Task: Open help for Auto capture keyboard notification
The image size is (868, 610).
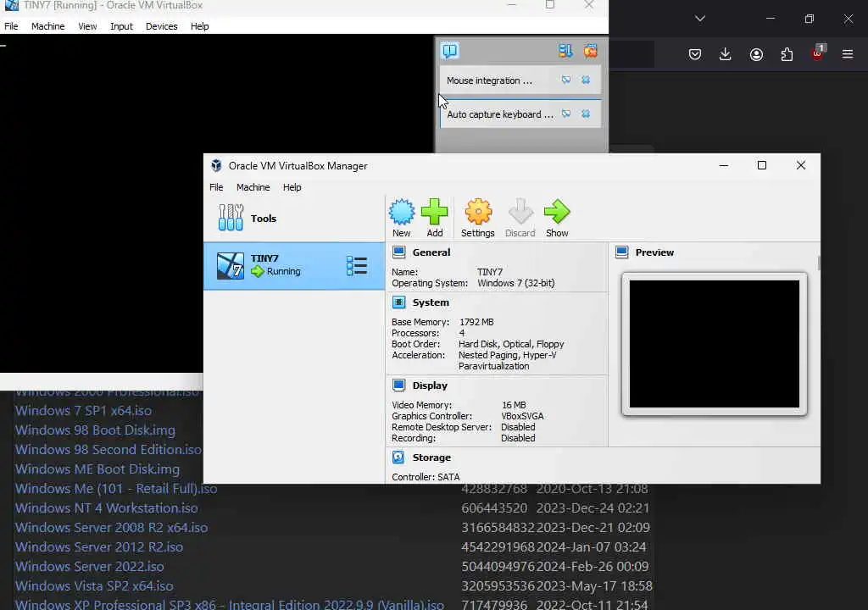Action: pyautogui.click(x=566, y=114)
